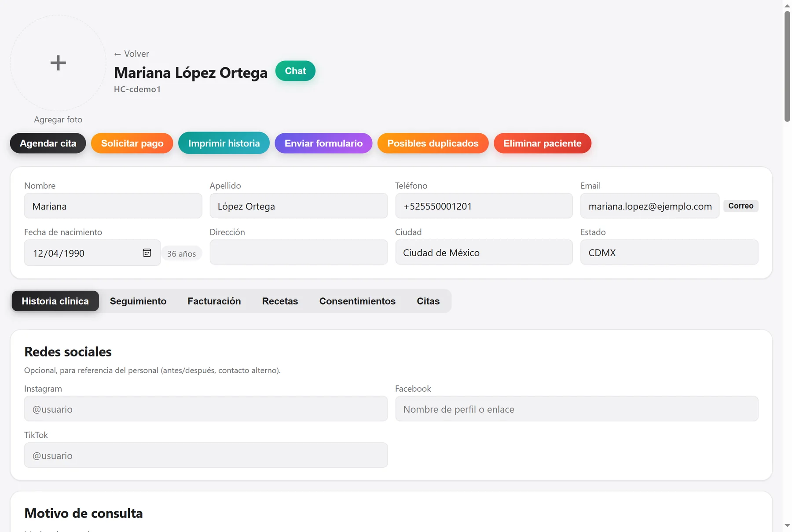Click Agendar cita button

click(48, 143)
